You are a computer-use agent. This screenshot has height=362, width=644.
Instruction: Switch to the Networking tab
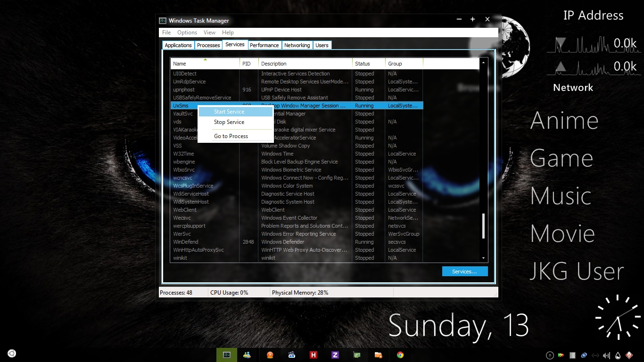297,45
